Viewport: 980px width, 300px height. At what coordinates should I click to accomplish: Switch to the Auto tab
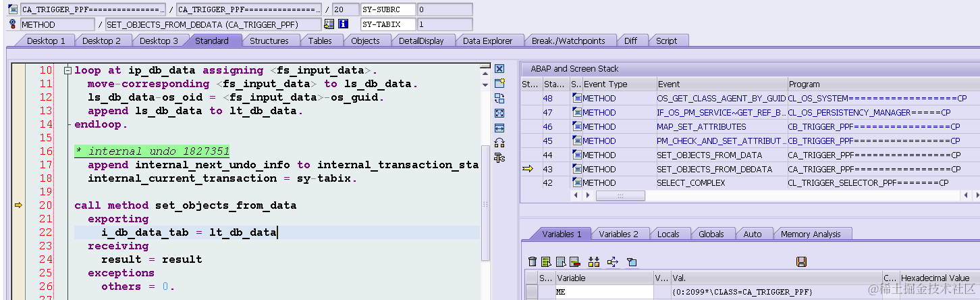(753, 234)
